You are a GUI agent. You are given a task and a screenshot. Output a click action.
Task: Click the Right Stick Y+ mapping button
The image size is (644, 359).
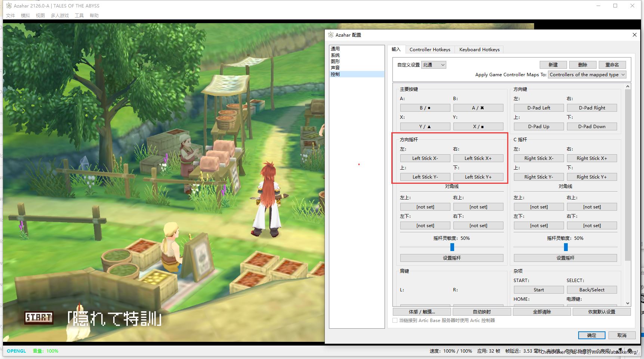[x=592, y=177]
